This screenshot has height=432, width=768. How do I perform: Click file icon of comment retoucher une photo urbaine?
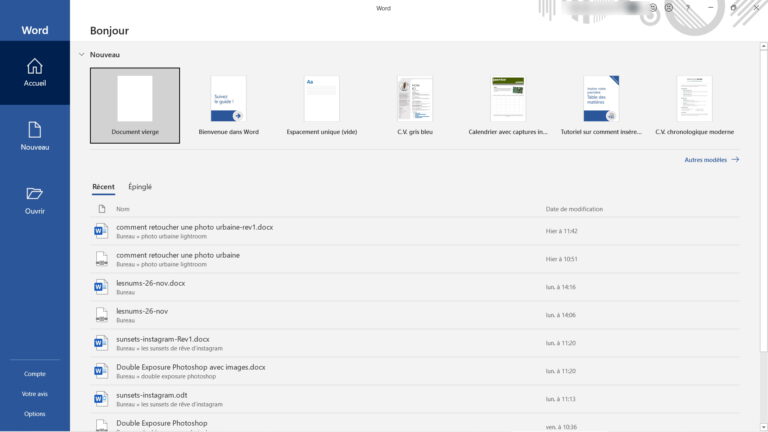pyautogui.click(x=101, y=259)
